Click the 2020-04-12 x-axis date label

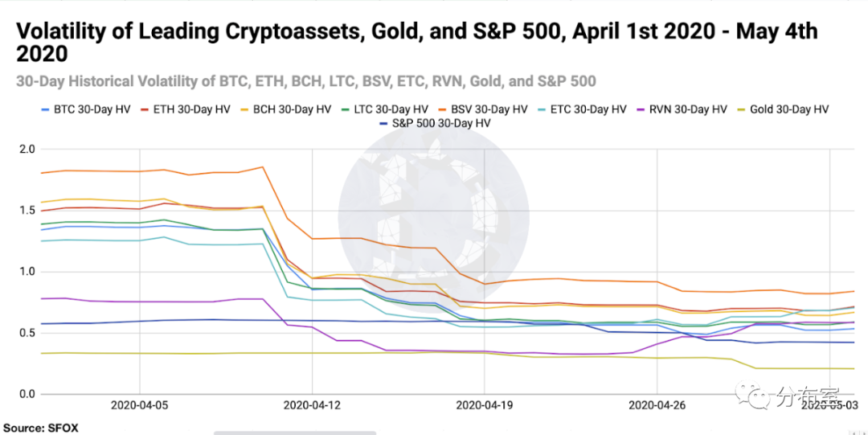[x=312, y=406]
